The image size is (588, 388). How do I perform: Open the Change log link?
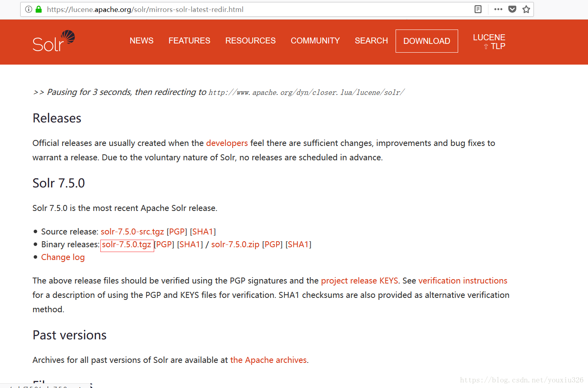[x=63, y=257]
